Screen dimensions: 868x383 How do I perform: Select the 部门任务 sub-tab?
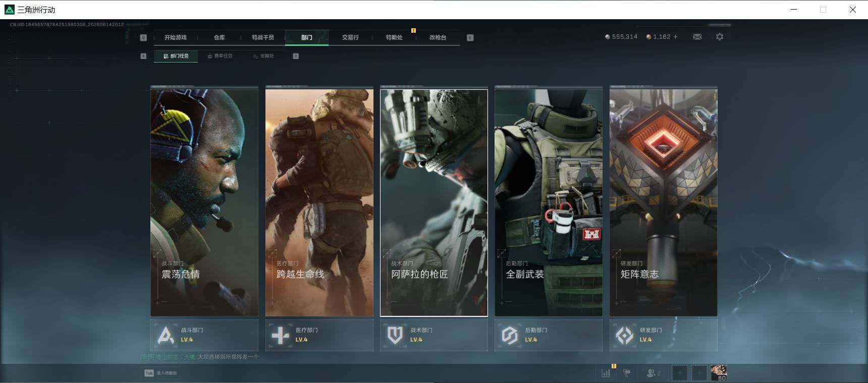[x=176, y=56]
